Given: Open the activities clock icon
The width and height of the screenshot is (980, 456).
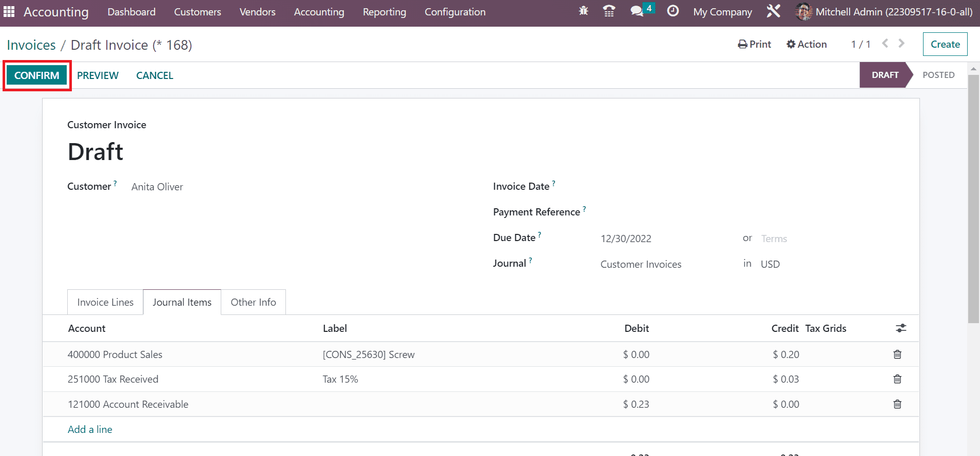Looking at the screenshot, I should 673,11.
